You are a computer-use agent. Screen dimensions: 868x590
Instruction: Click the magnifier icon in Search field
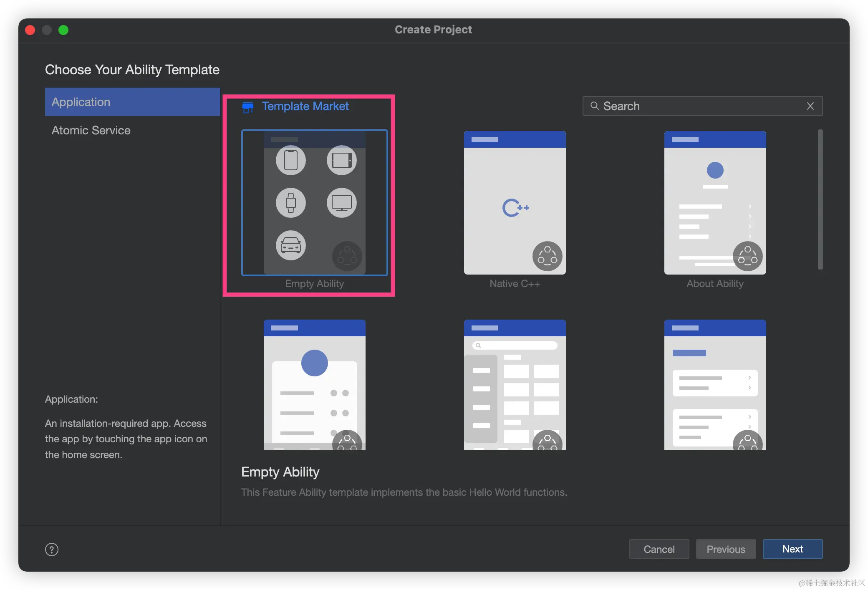595,106
